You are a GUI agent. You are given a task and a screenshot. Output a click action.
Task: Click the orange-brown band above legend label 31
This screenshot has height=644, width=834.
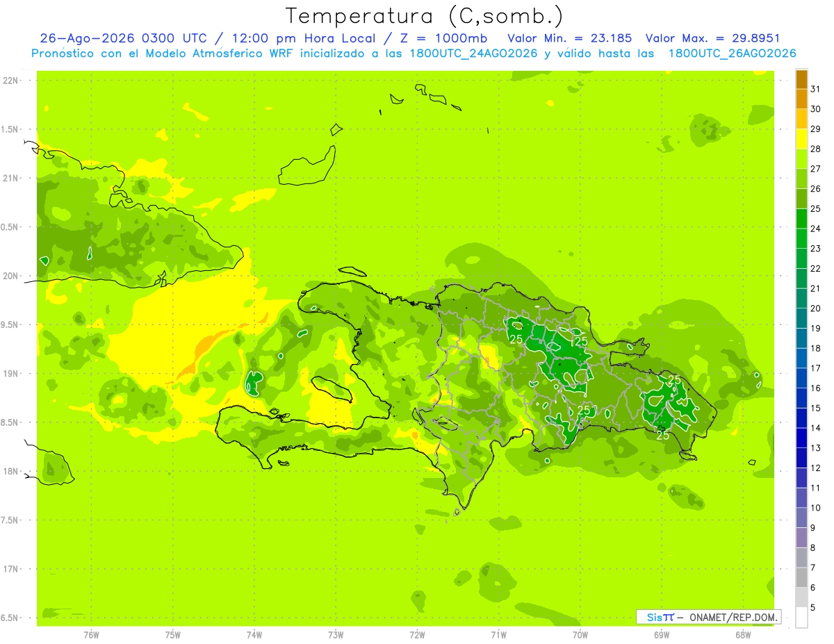coord(801,80)
